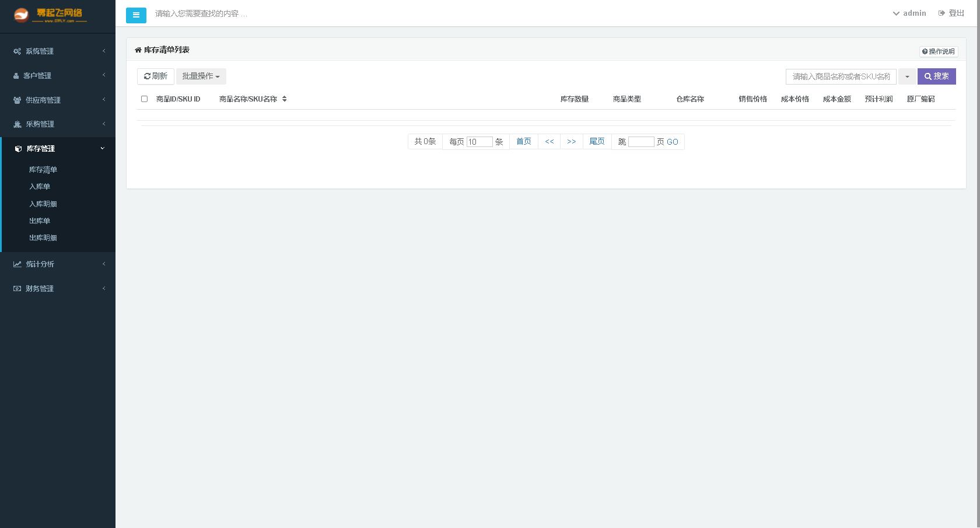Click the 每页 items-per-page input box
The image size is (980, 528).
tap(479, 142)
